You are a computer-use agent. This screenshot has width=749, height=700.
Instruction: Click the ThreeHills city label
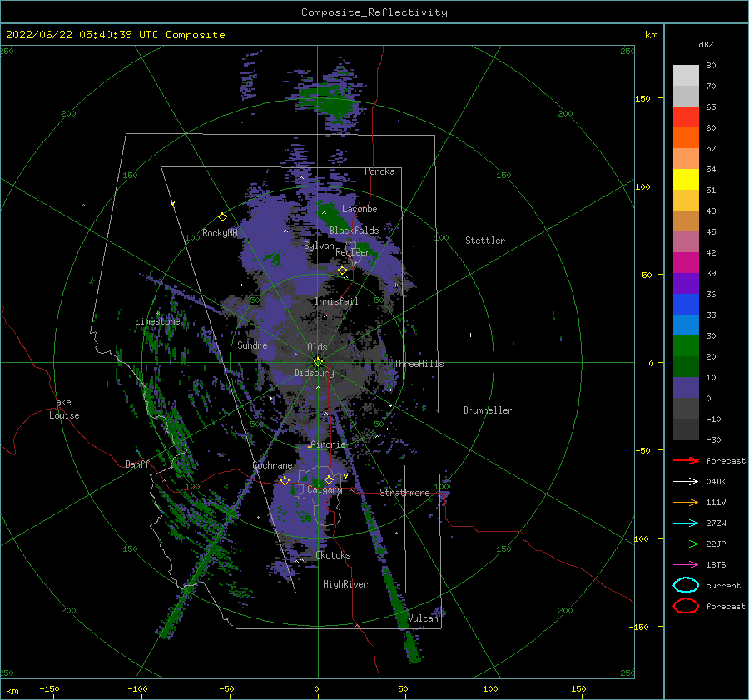click(419, 364)
